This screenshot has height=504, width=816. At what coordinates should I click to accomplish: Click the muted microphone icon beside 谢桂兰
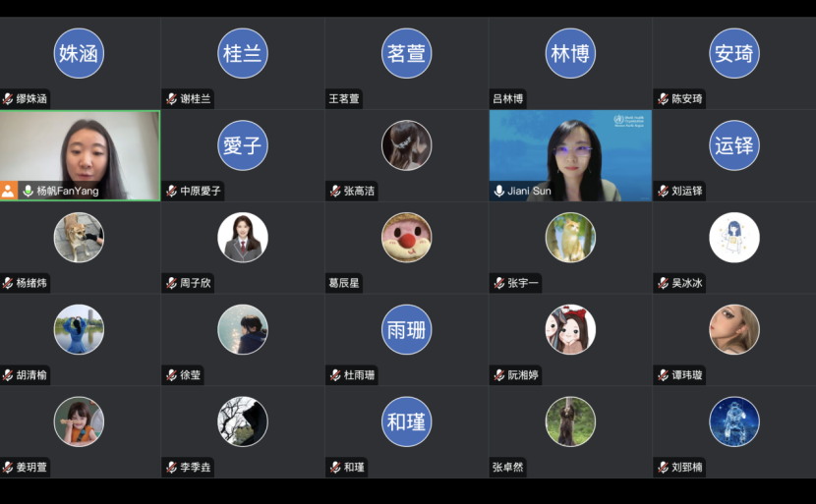pyautogui.click(x=171, y=99)
